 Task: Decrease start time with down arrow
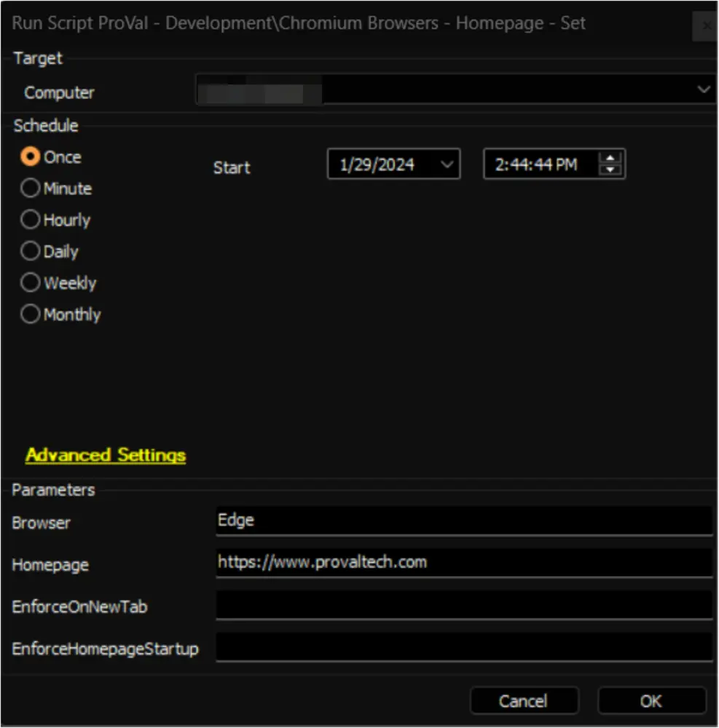point(610,170)
